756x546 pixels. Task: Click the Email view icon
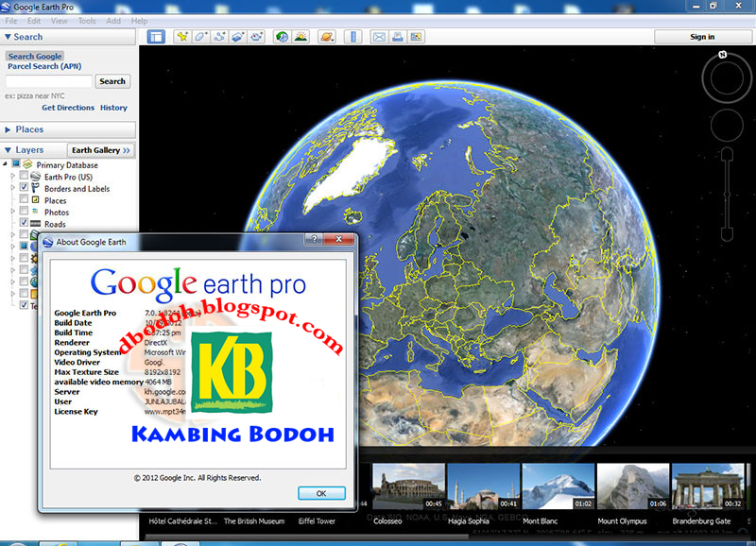(379, 37)
